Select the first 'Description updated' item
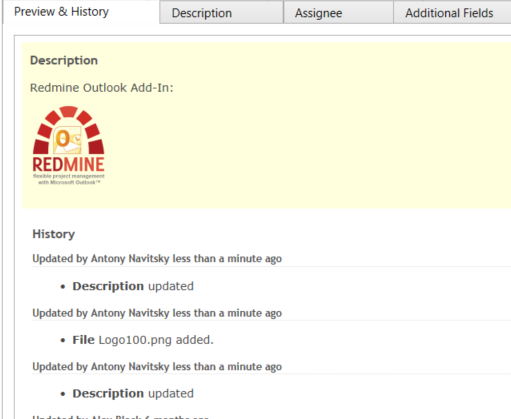The height and width of the screenshot is (419, 511). [133, 286]
